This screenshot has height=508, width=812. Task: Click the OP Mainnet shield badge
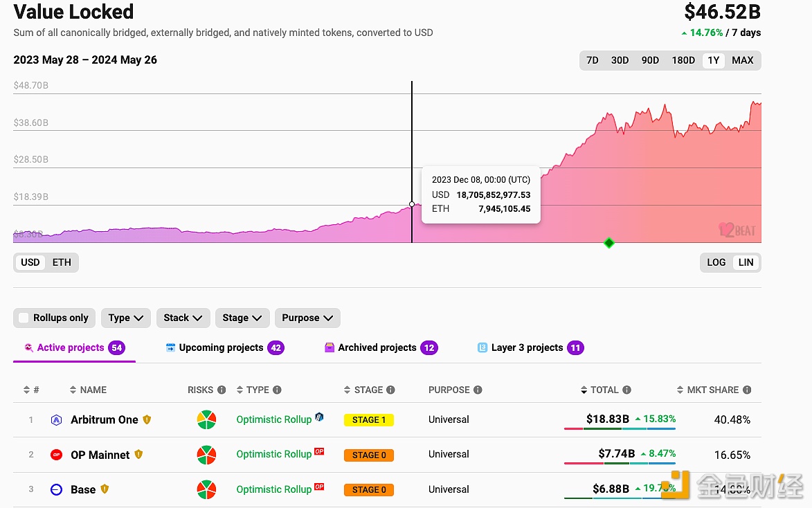pos(138,454)
